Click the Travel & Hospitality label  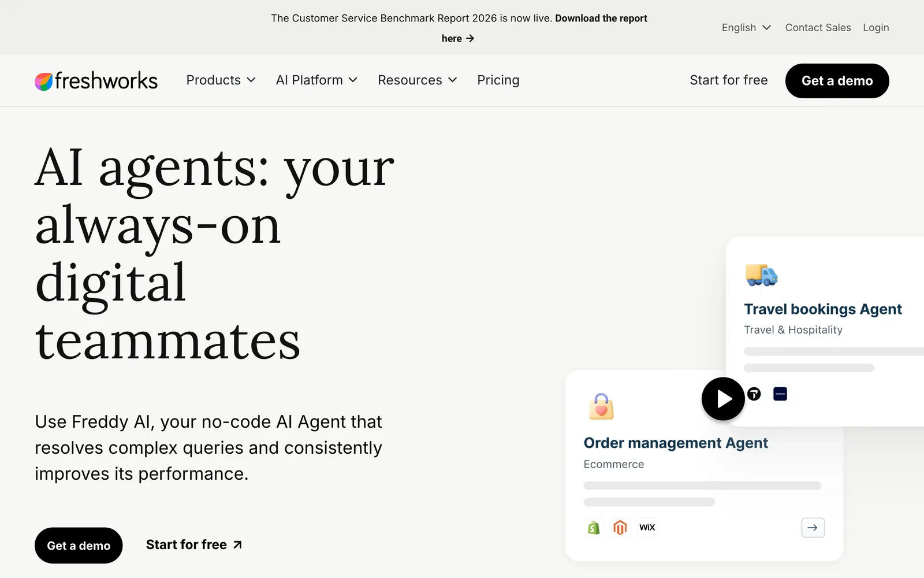[793, 330]
